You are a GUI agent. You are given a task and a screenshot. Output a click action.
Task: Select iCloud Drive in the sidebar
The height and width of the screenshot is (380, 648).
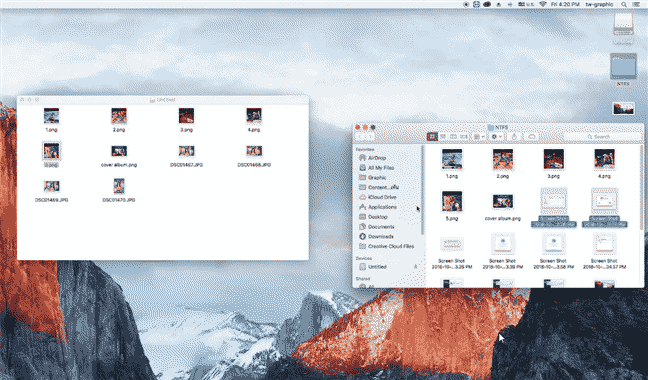(382, 197)
